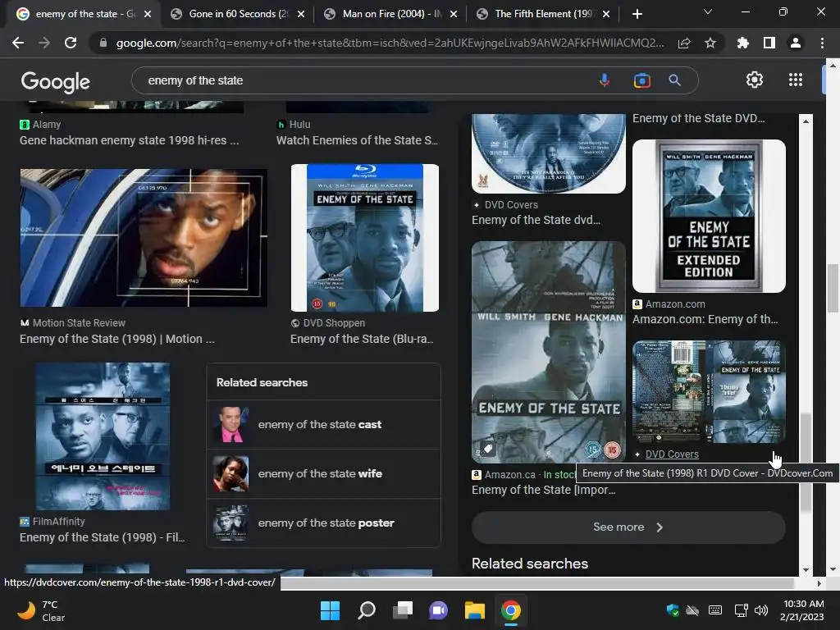
Task: Open 'Amazon.com: Enemy of th...' link
Action: point(705,319)
